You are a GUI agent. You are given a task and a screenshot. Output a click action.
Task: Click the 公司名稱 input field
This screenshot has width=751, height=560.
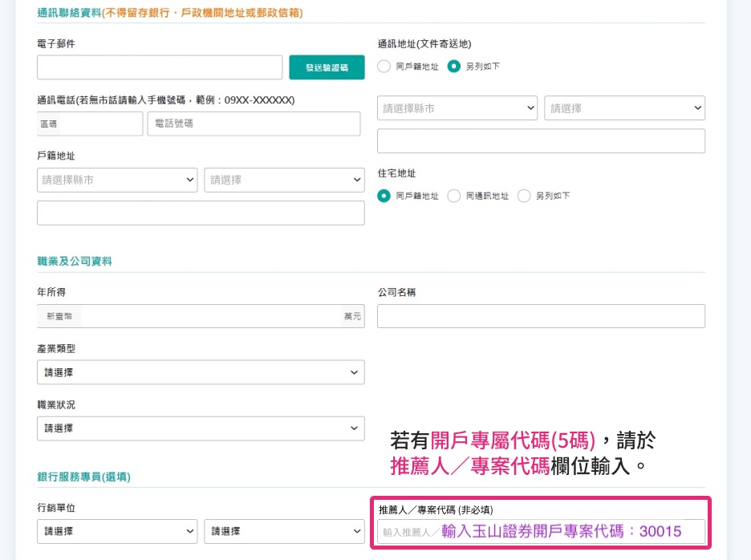pos(541,316)
